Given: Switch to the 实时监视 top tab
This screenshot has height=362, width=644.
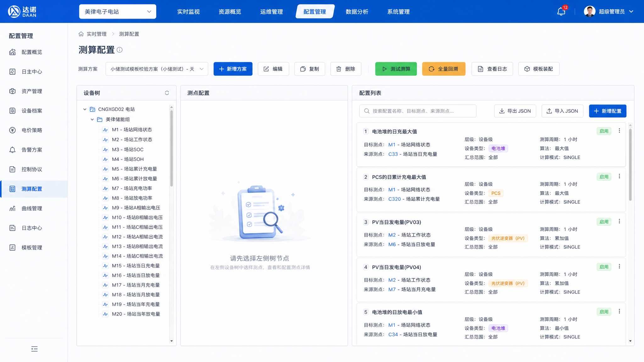Looking at the screenshot, I should (188, 12).
